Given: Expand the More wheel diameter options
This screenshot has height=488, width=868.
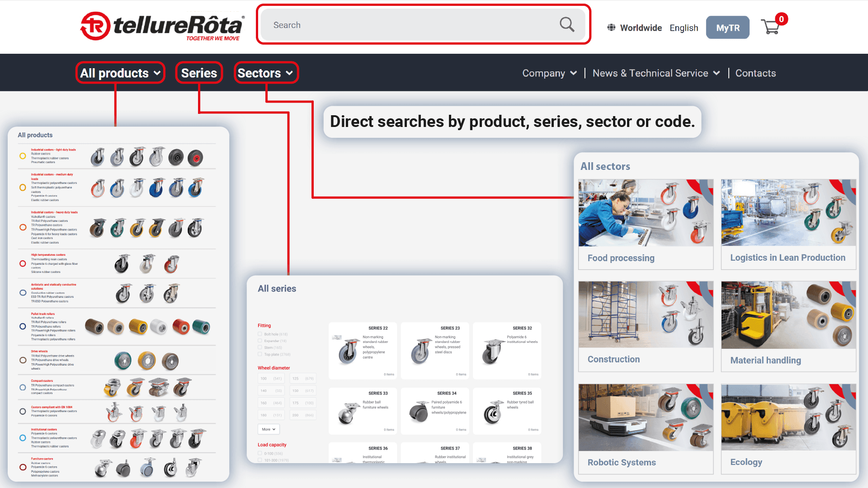Looking at the screenshot, I should tap(269, 429).
